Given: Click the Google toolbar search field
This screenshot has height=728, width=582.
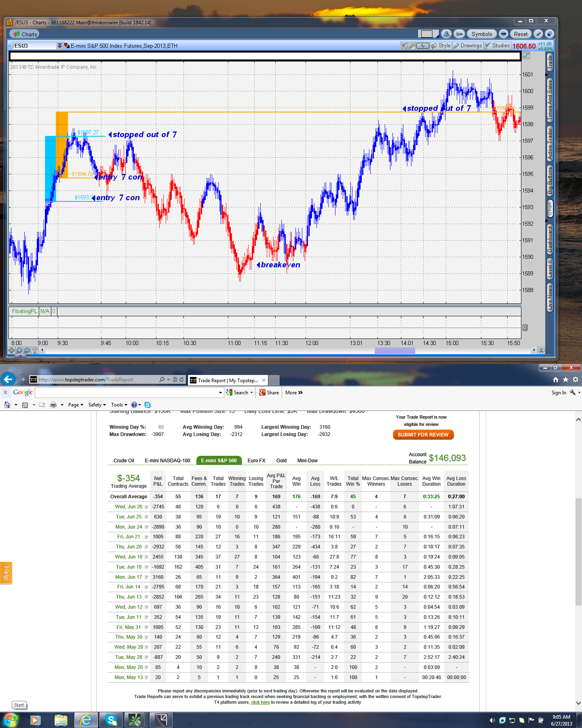Looking at the screenshot, I should click(127, 392).
